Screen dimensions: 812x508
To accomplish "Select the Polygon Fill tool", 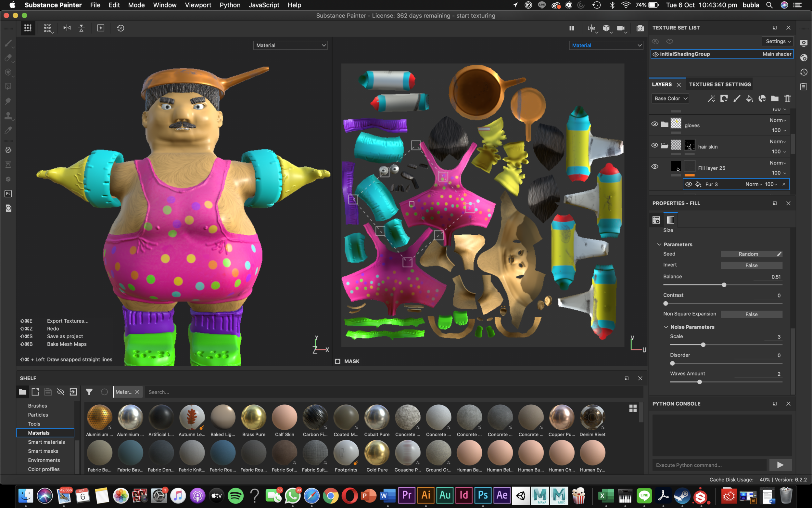I will coord(8,87).
